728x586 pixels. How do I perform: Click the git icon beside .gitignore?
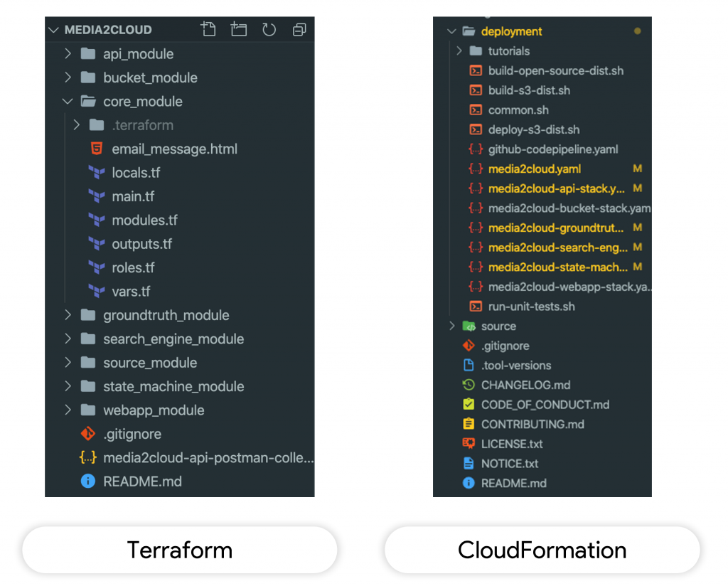[x=87, y=434]
